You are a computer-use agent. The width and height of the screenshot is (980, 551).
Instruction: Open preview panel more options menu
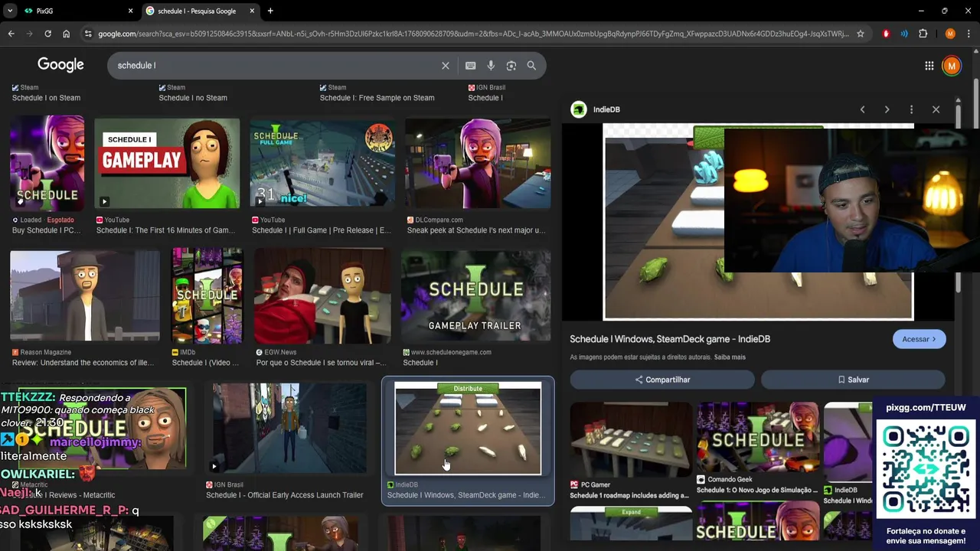tap(911, 109)
